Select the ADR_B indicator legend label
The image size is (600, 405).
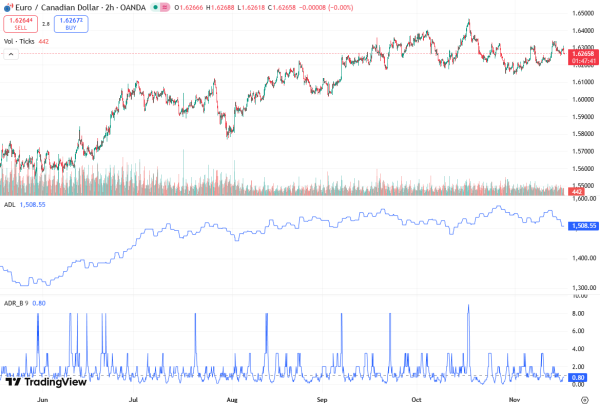coord(15,302)
